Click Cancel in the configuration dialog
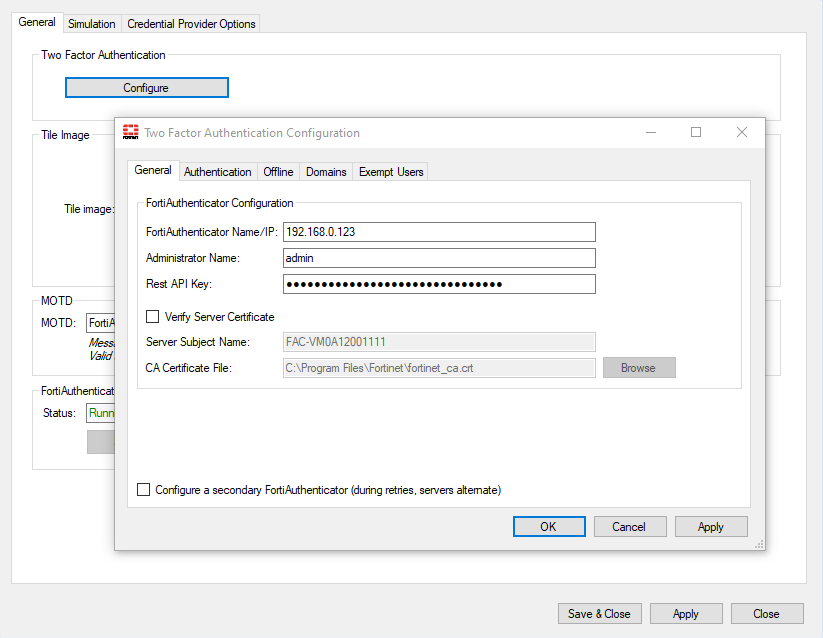 [630, 526]
